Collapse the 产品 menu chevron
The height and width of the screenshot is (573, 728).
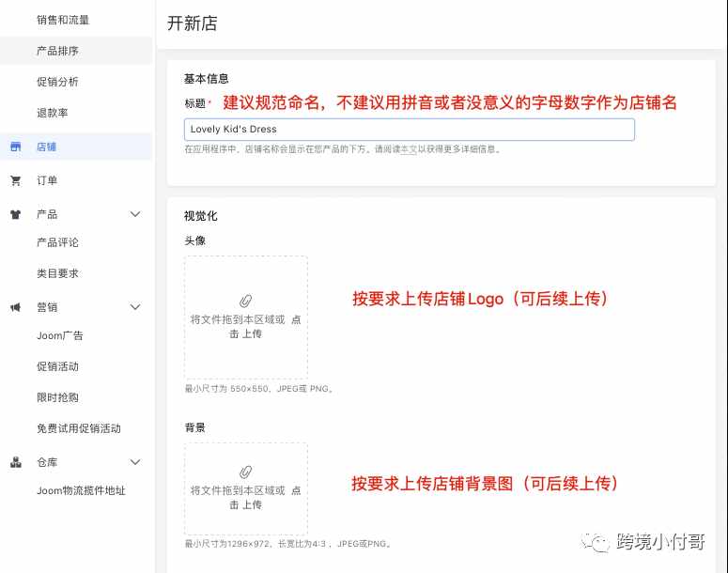click(x=135, y=214)
